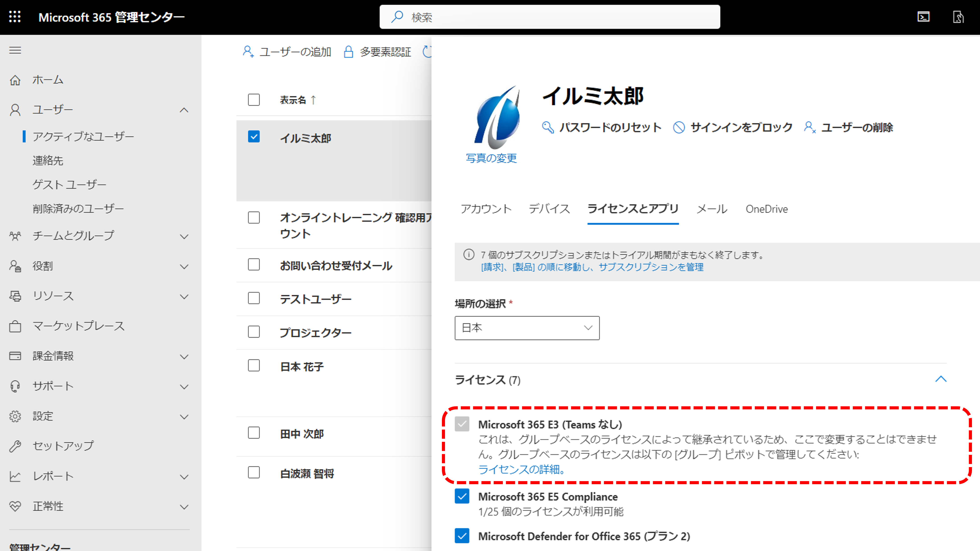Viewport: 980px width, 551px height.
Task: Expand the 設定 section chevron
Action: (184, 417)
